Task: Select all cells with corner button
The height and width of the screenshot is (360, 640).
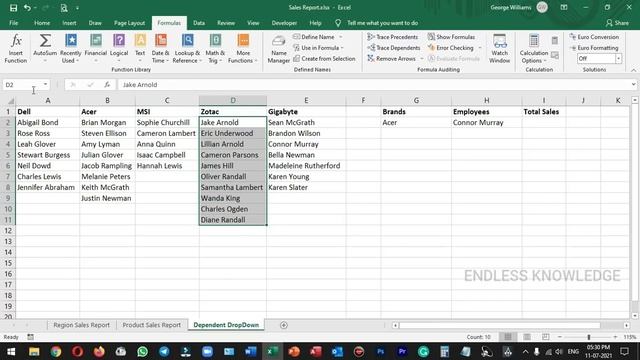Action: coord(10,100)
